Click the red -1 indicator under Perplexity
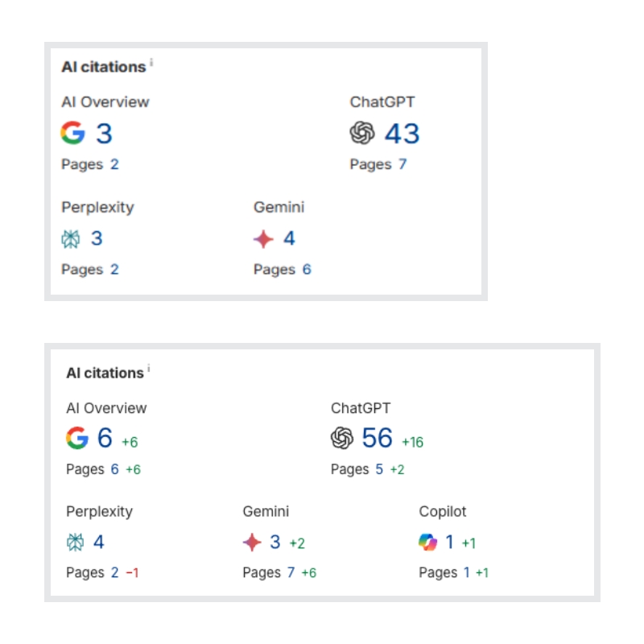 coord(134,573)
